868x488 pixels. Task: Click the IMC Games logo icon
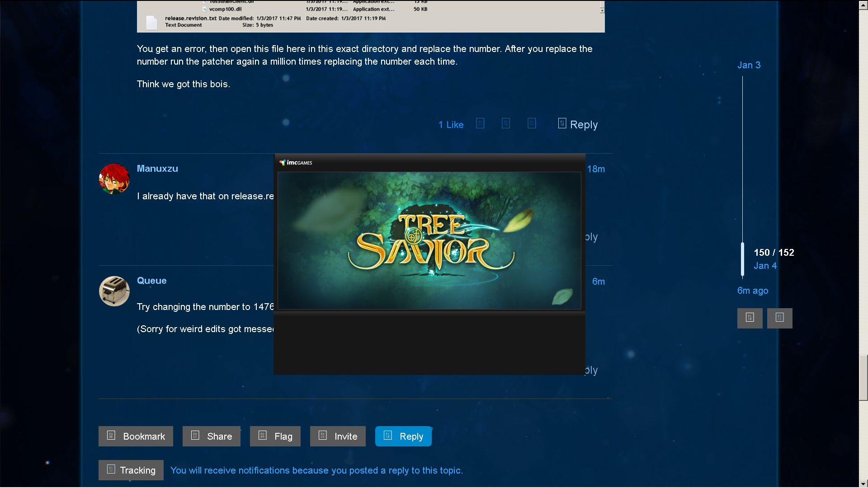(x=283, y=162)
